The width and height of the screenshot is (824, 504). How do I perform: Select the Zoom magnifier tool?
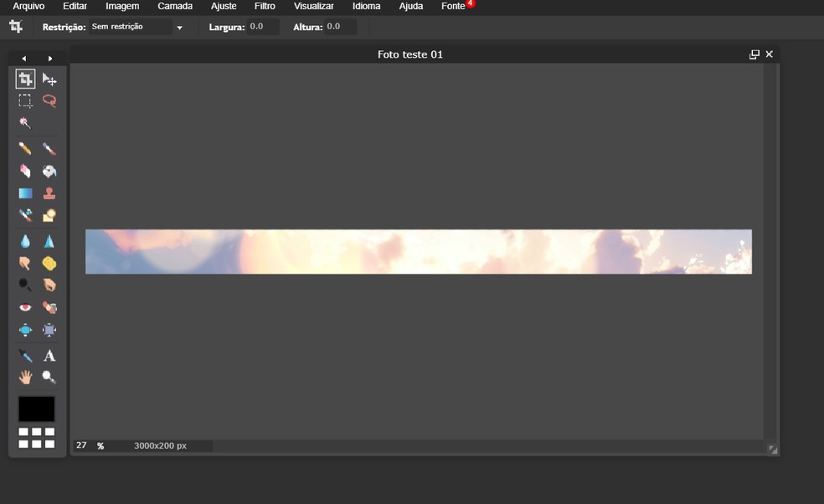click(x=49, y=377)
